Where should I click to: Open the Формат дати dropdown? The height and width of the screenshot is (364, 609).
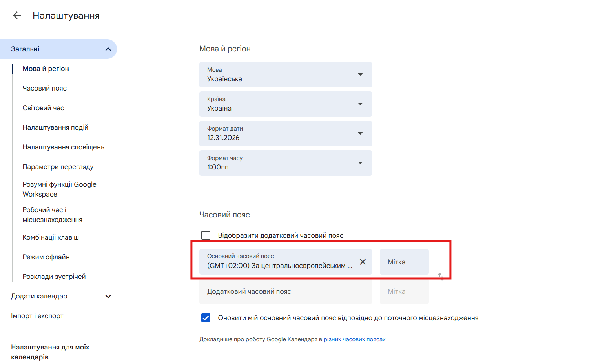[286, 133]
